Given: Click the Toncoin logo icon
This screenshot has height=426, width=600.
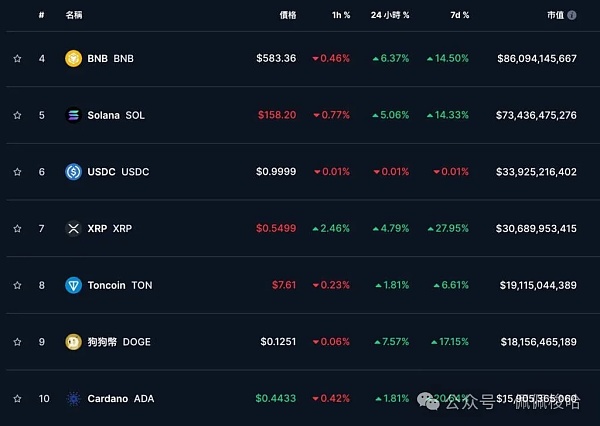Looking at the screenshot, I should point(72,285).
